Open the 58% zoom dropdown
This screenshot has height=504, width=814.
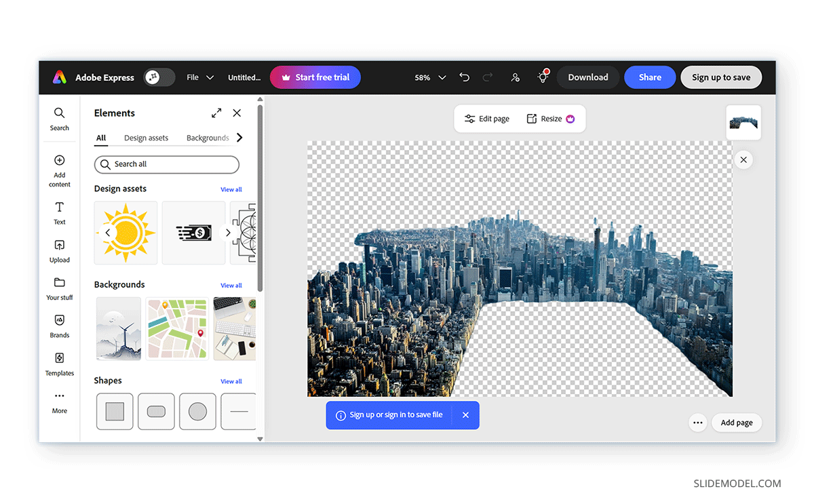click(x=430, y=77)
